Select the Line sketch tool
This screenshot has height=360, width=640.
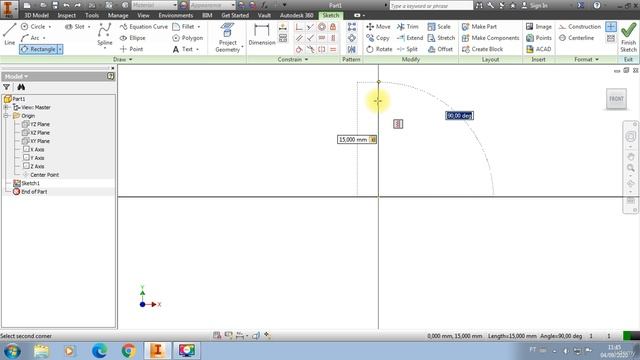point(9,34)
